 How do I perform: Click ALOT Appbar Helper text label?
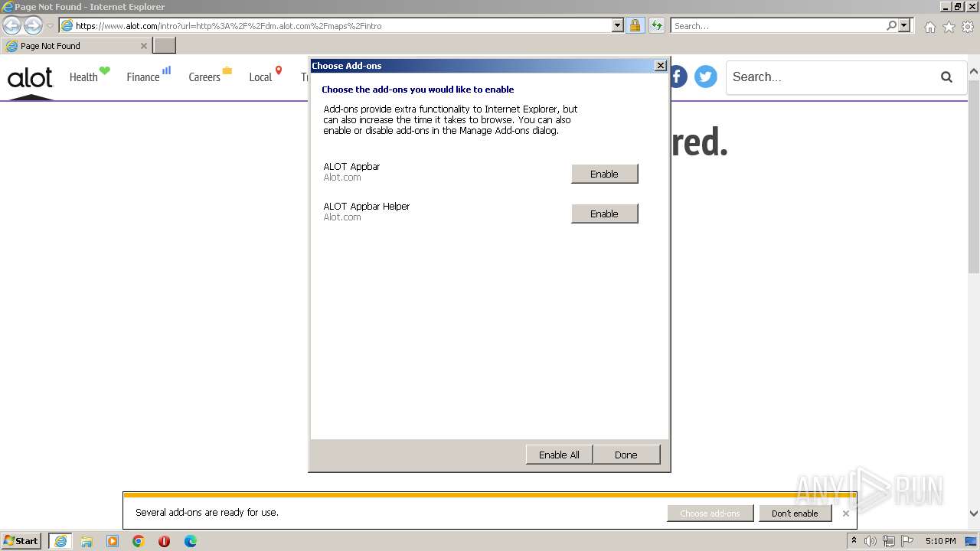367,207
